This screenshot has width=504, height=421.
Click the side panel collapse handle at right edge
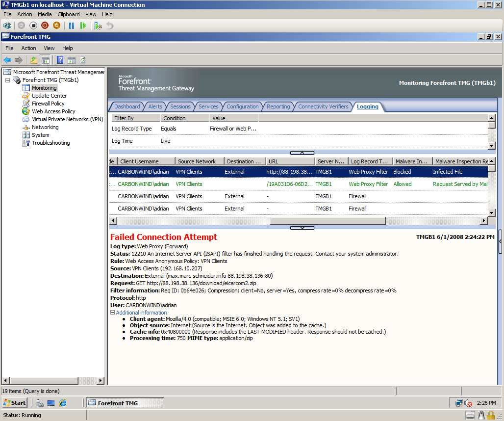pos(500,241)
